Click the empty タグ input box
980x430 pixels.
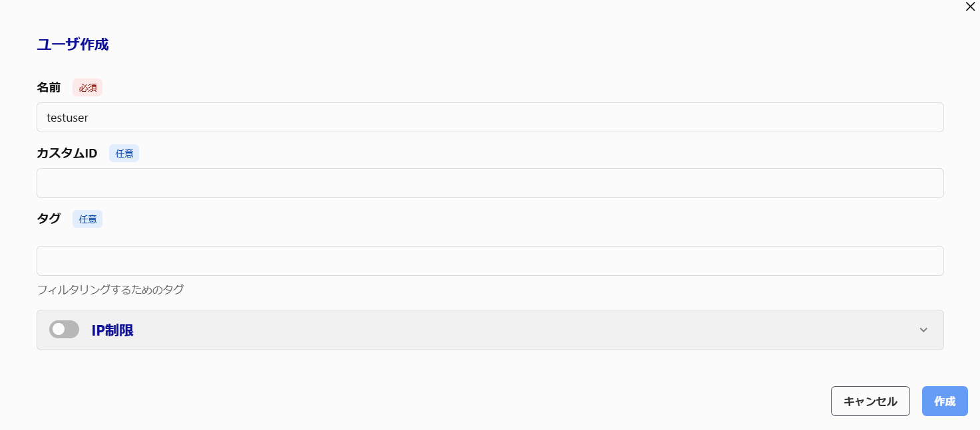[490, 261]
